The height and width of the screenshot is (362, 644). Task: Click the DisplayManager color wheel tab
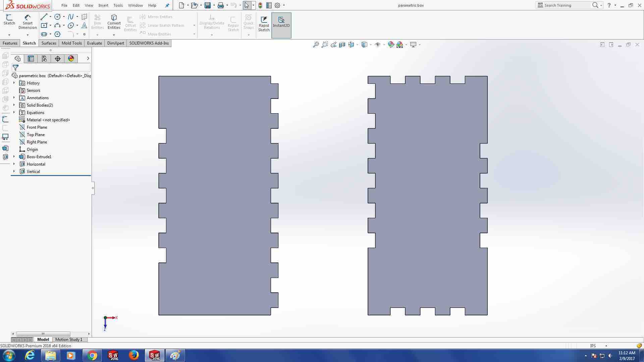point(71,59)
